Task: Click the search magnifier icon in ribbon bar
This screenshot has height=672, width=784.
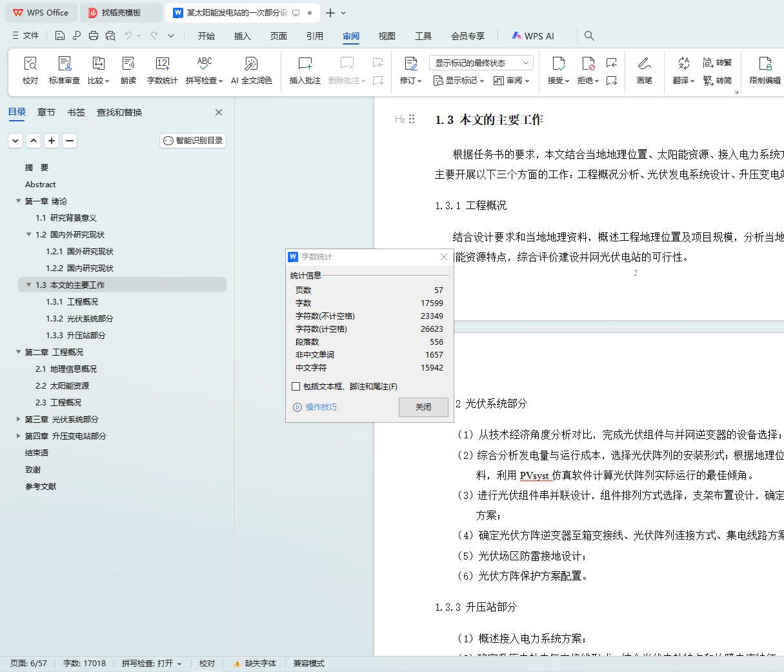Action: pos(589,36)
